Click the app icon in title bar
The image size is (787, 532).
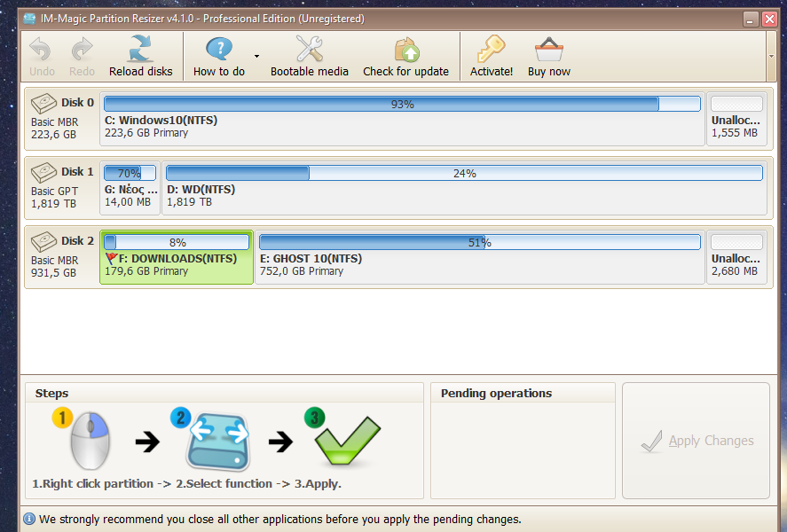30,19
